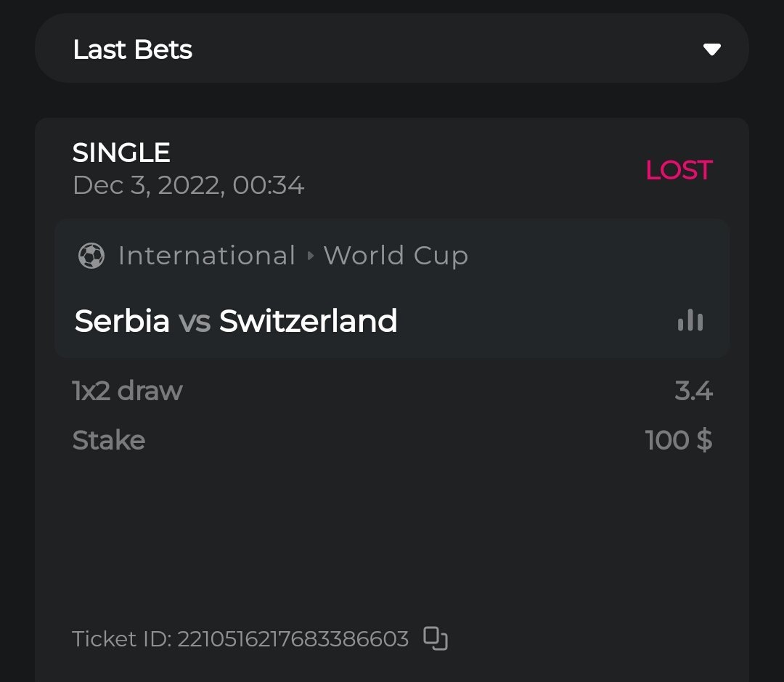Open match statistics bar chart icon

pos(690,320)
